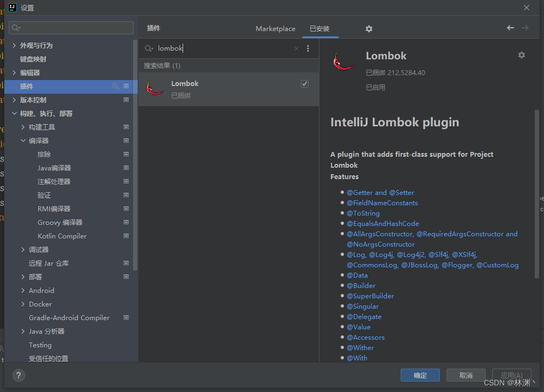
Task: Expand the 调试器 node
Action: pyautogui.click(x=23, y=249)
